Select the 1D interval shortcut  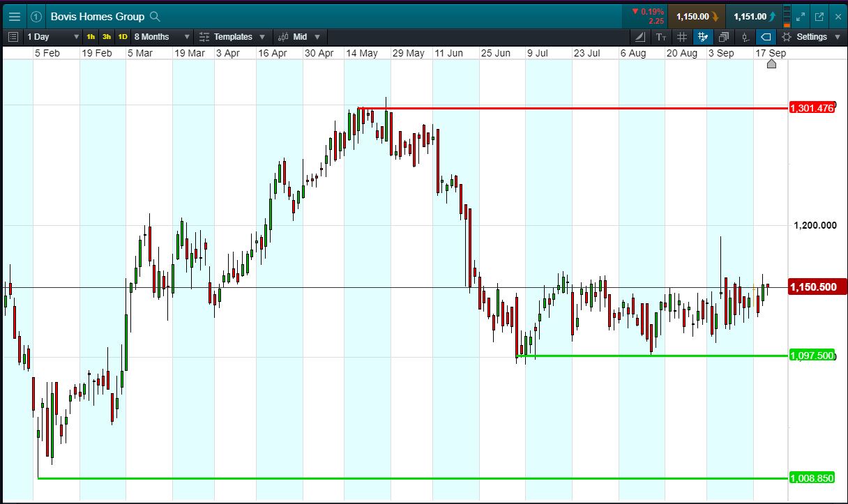coord(123,37)
